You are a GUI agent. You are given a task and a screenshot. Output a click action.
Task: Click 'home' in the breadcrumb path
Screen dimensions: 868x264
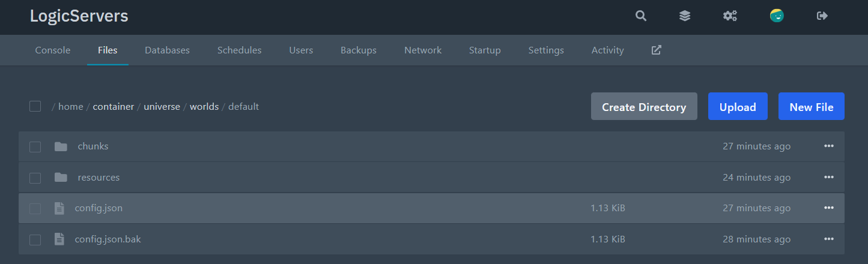(71, 107)
